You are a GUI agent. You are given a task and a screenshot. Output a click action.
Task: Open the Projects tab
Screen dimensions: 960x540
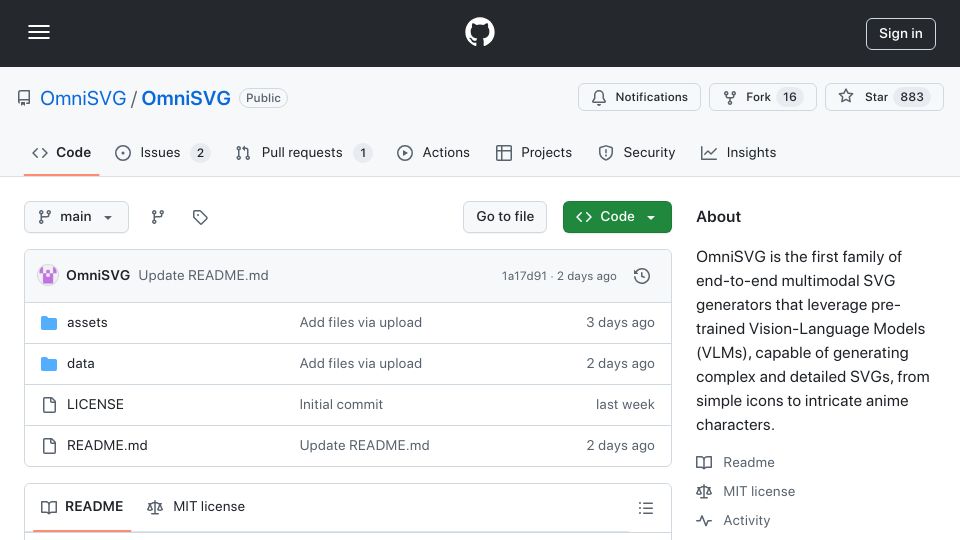pos(534,152)
